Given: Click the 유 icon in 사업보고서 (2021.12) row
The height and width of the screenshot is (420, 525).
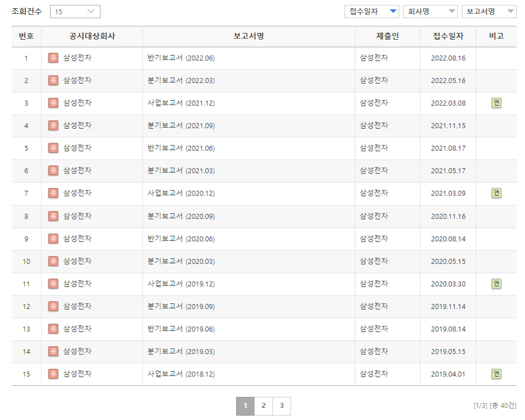Looking at the screenshot, I should point(53,103).
